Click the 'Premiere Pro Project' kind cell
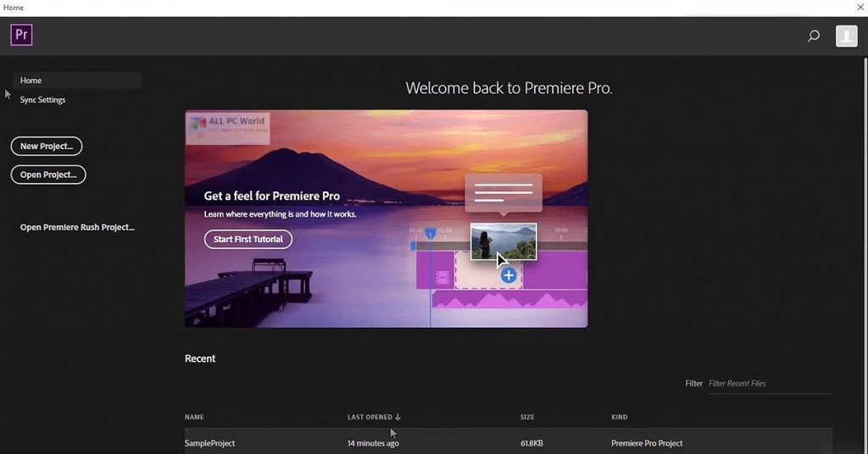The height and width of the screenshot is (454, 868). (x=647, y=443)
